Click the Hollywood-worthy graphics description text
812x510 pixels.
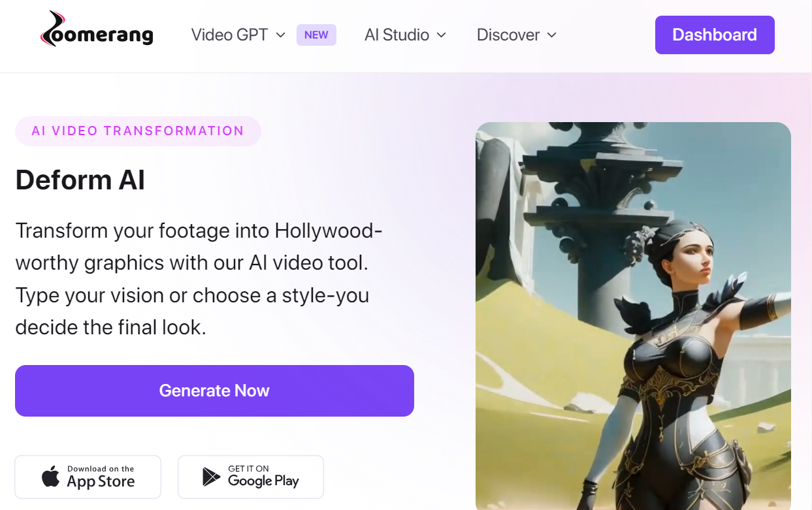pos(199,279)
